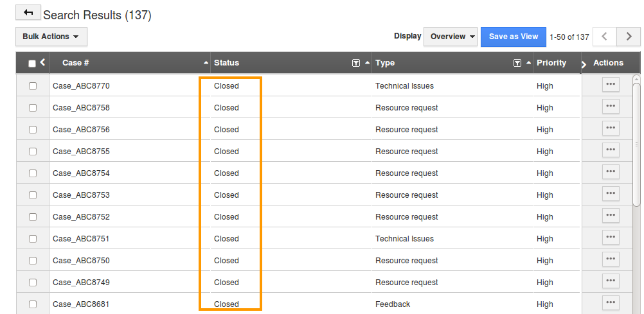
Task: Click right chevron beside Actions header
Action: point(584,64)
